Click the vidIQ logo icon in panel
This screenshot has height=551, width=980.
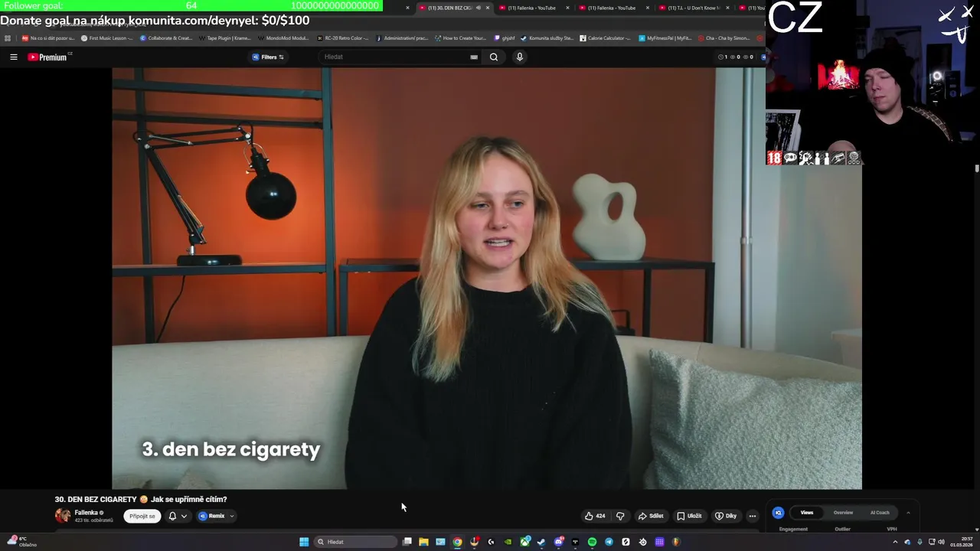tap(778, 513)
